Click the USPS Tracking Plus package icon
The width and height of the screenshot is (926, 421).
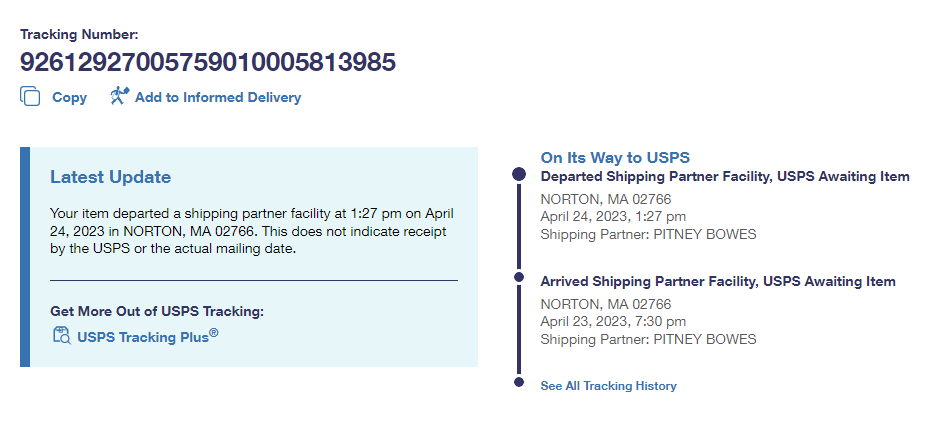tap(61, 336)
